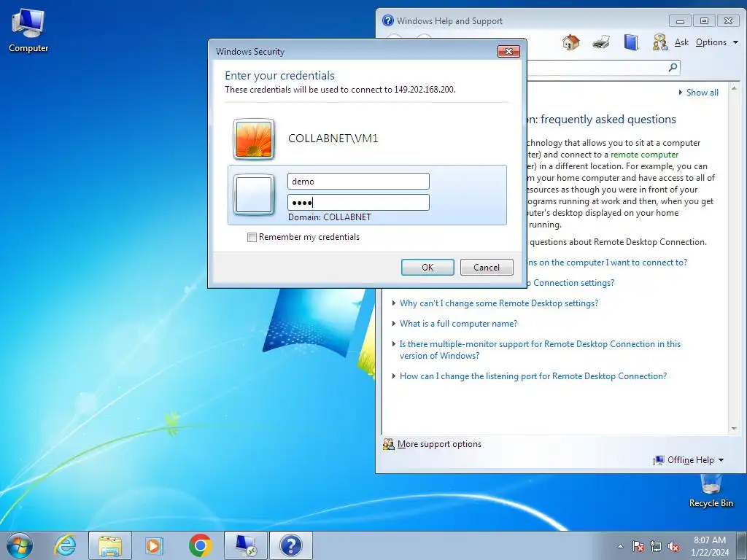This screenshot has width=747, height=560.
Task: Click the Action Center flag tray icon
Action: point(638,546)
